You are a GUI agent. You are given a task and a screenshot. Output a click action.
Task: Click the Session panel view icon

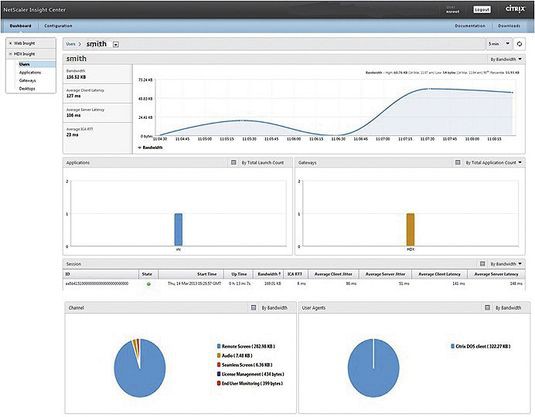pyautogui.click(x=482, y=264)
